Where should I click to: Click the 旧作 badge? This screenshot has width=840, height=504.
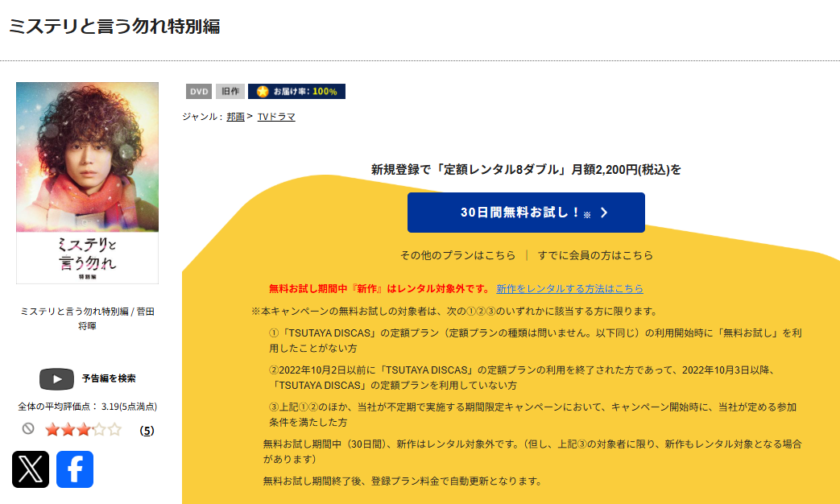(x=230, y=92)
